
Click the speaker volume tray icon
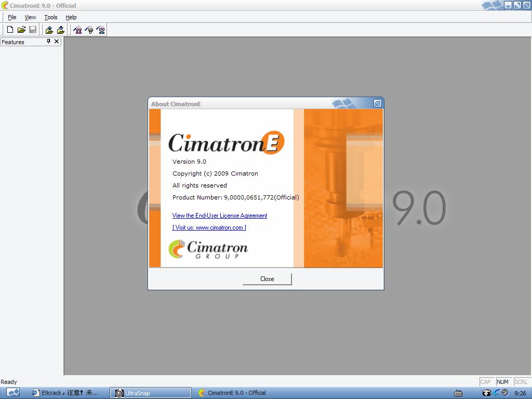[x=505, y=393]
